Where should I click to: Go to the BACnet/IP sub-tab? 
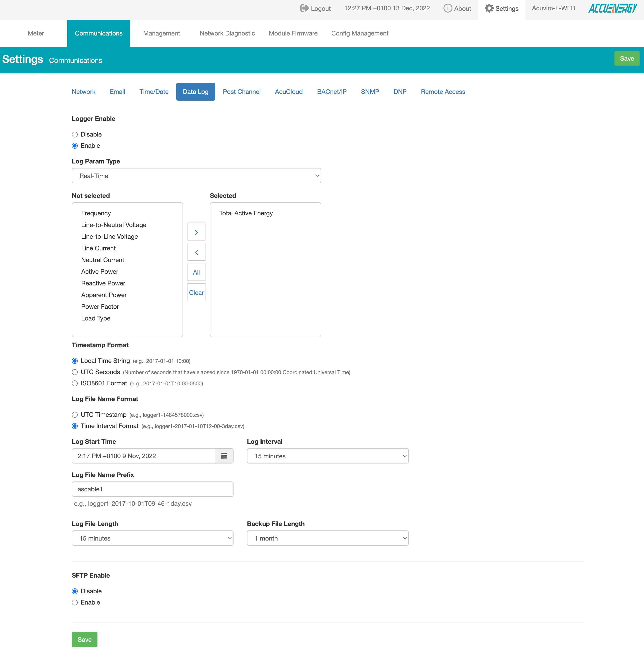tap(332, 92)
